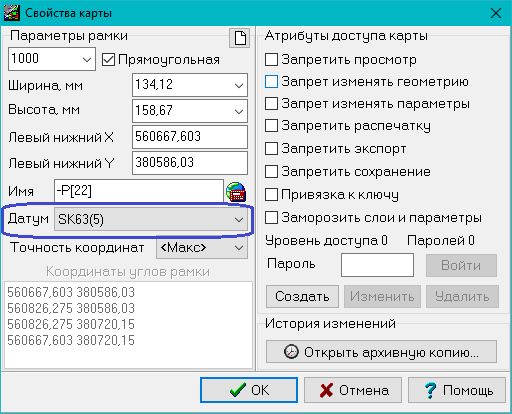The image size is (512, 414).
Task: Click the clock icon on archive copy button
Action: [291, 352]
